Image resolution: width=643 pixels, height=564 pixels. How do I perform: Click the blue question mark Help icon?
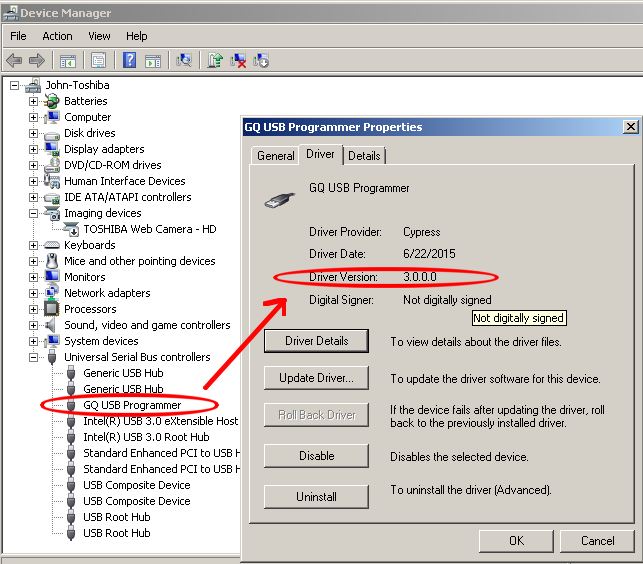point(129,60)
